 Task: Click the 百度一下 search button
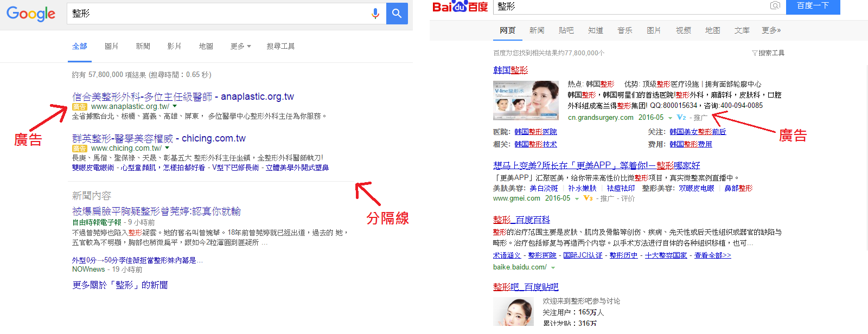pyautogui.click(x=813, y=6)
